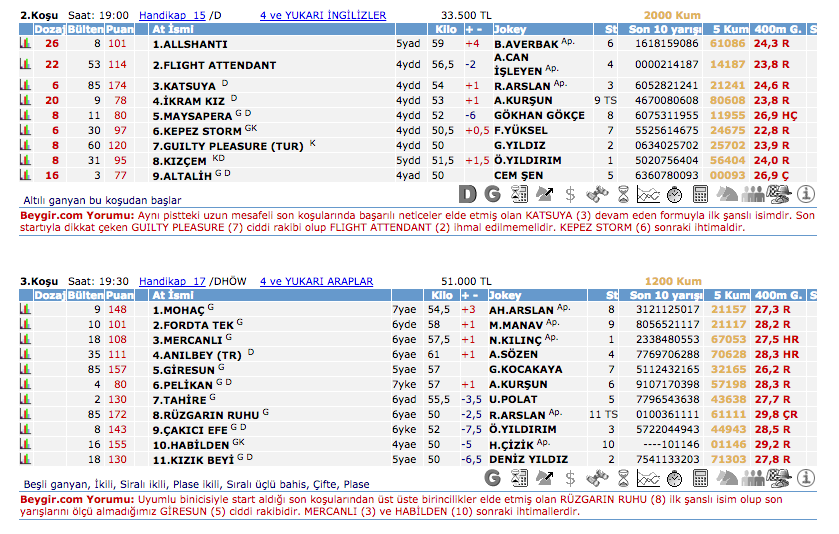Click the bar chart icon next to MOHAÇ
839x534 pixels.
[25, 310]
